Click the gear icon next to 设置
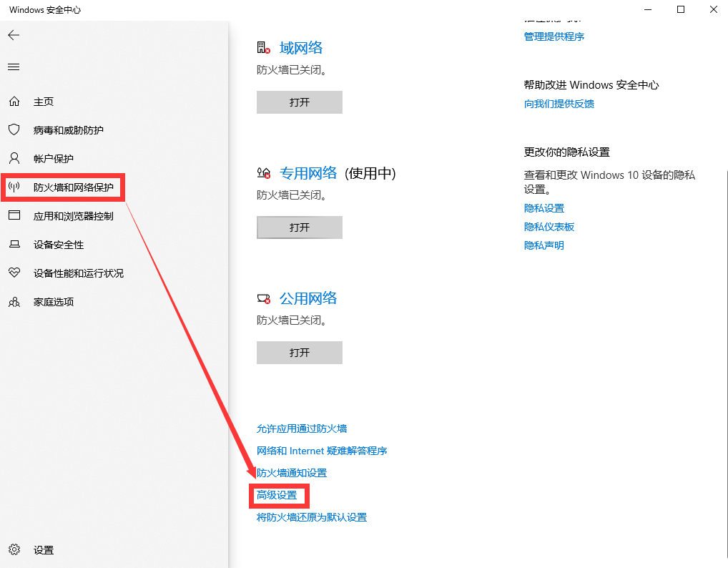This screenshot has height=568, width=728. [14, 550]
